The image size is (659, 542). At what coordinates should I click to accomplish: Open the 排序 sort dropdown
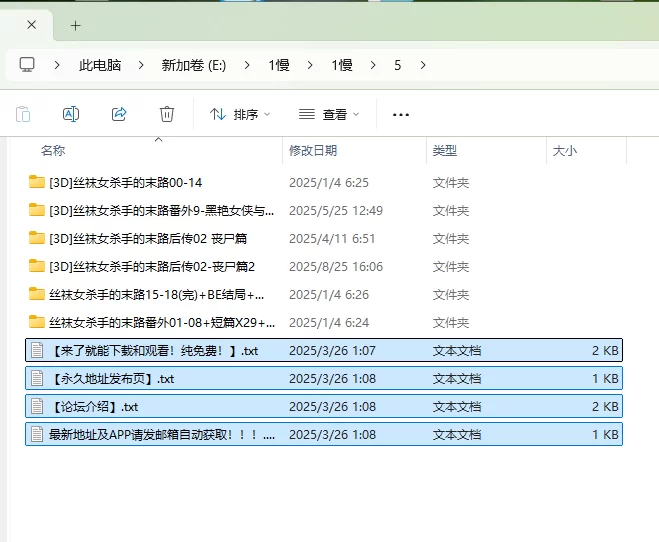click(240, 114)
